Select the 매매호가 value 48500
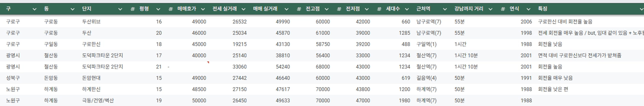Viewport: 644px width, 106px height. click(199, 89)
